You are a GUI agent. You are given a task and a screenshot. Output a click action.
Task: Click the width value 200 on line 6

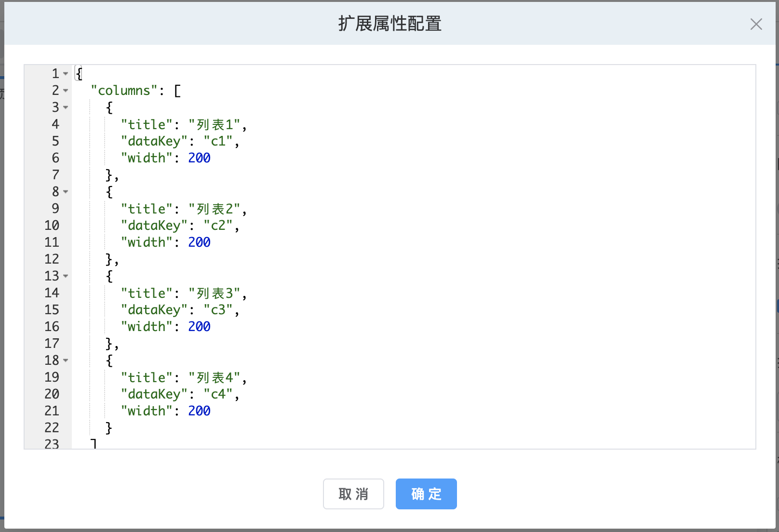[x=199, y=158]
